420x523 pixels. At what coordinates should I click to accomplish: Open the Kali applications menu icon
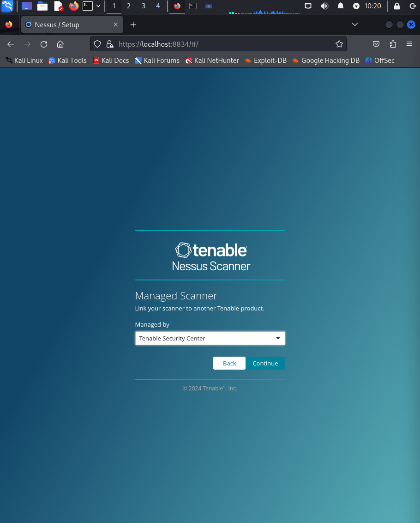(7, 6)
